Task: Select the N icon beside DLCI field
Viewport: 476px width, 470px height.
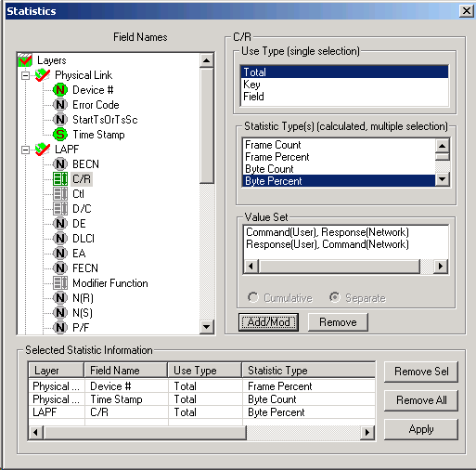Action: point(60,239)
